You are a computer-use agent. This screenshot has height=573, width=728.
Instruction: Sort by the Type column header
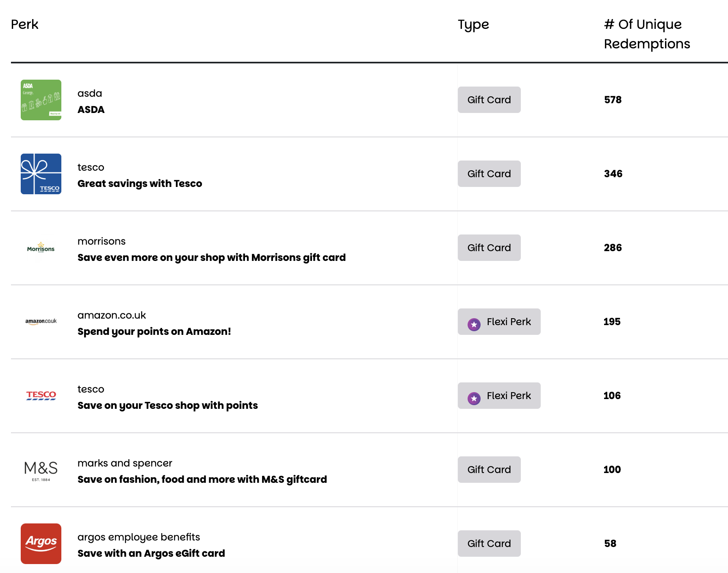tap(473, 24)
